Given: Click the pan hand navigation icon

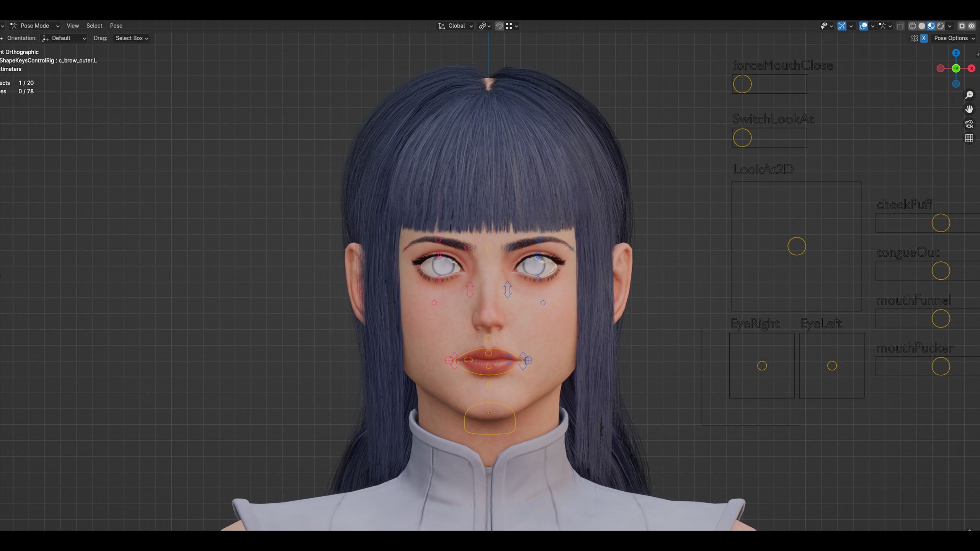Looking at the screenshot, I should 969,109.
